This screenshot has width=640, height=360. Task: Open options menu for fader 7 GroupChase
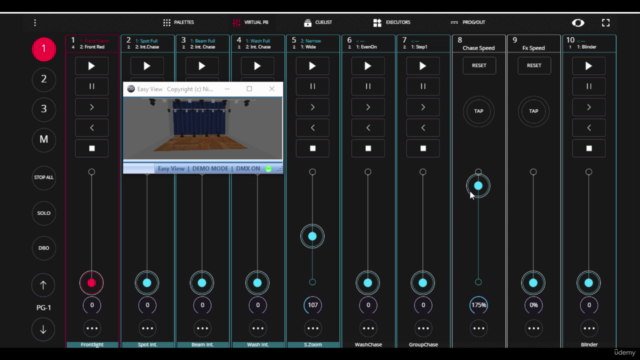[423, 329]
